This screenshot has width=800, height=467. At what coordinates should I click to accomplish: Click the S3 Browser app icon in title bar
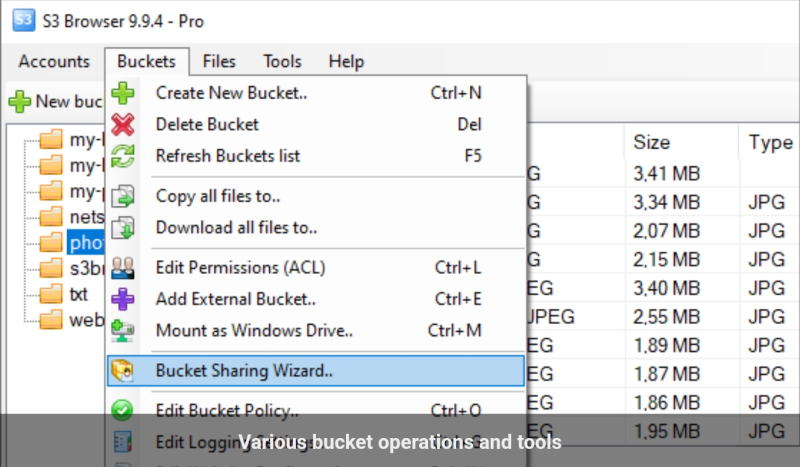point(23,20)
